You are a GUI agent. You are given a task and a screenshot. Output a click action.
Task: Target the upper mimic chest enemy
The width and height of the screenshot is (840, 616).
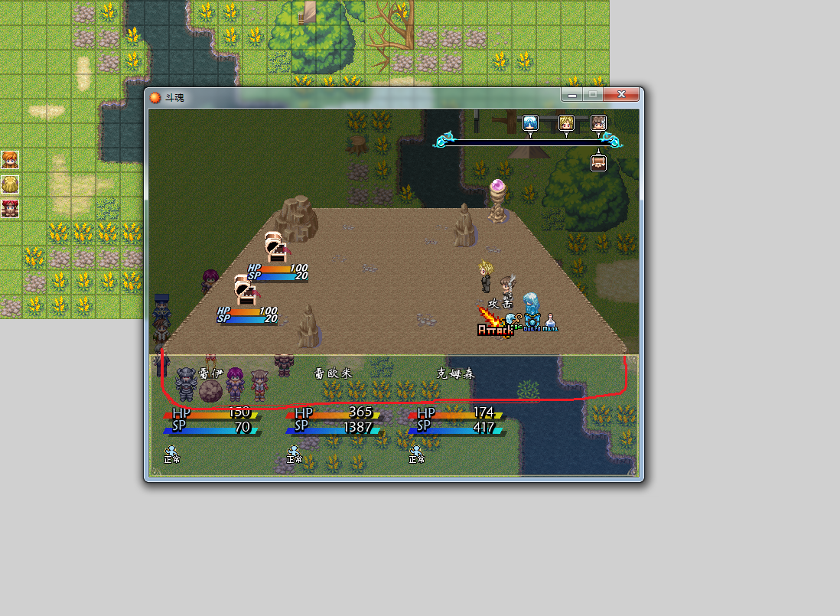(x=277, y=247)
